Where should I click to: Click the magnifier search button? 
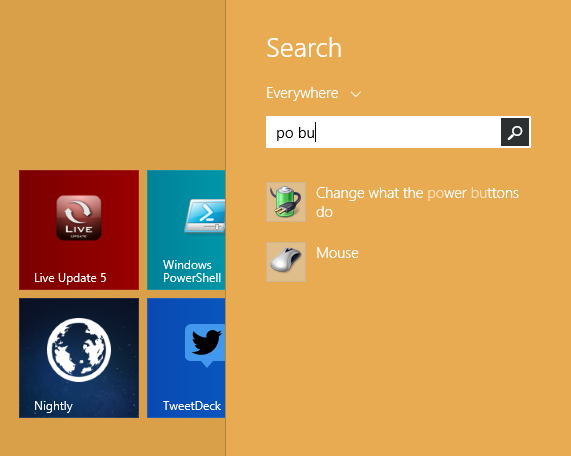tap(515, 132)
